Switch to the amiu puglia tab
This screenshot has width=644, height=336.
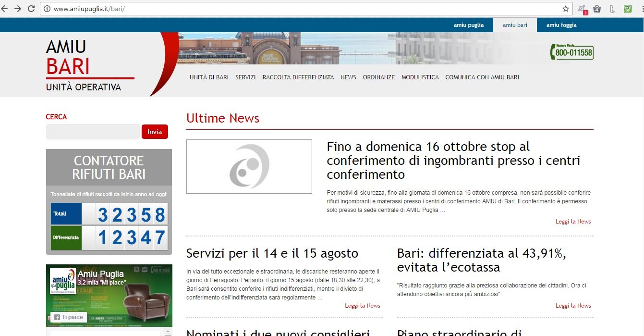468,25
